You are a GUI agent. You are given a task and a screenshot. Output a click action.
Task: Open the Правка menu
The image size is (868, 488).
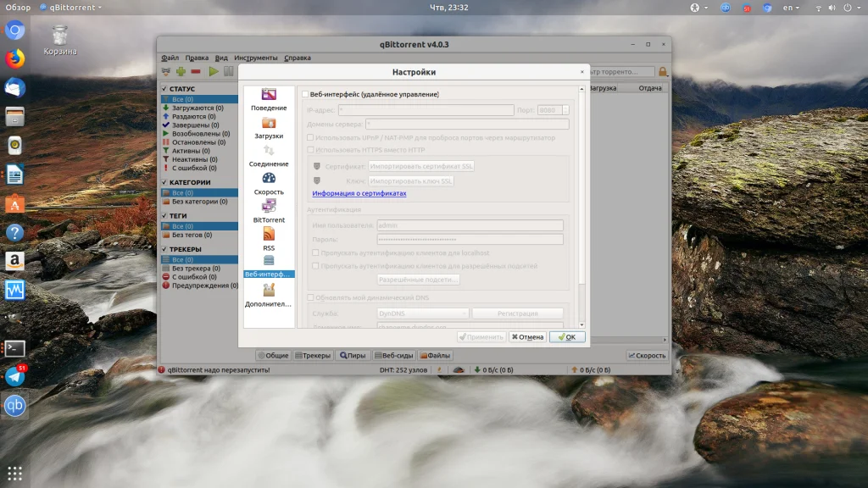[197, 58]
